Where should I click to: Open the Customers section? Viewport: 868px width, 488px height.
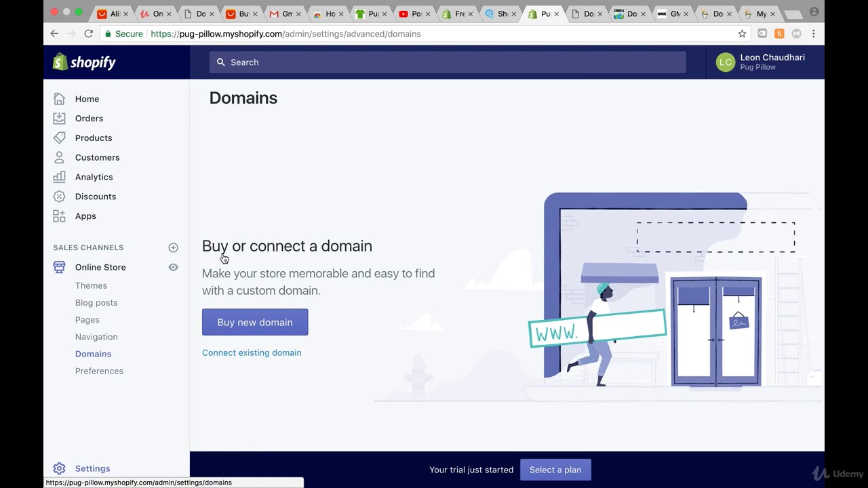(x=97, y=158)
